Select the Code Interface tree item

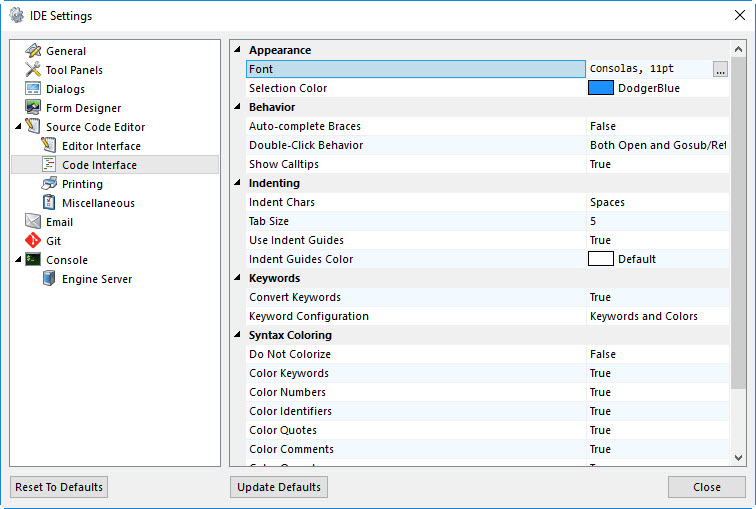pos(99,165)
